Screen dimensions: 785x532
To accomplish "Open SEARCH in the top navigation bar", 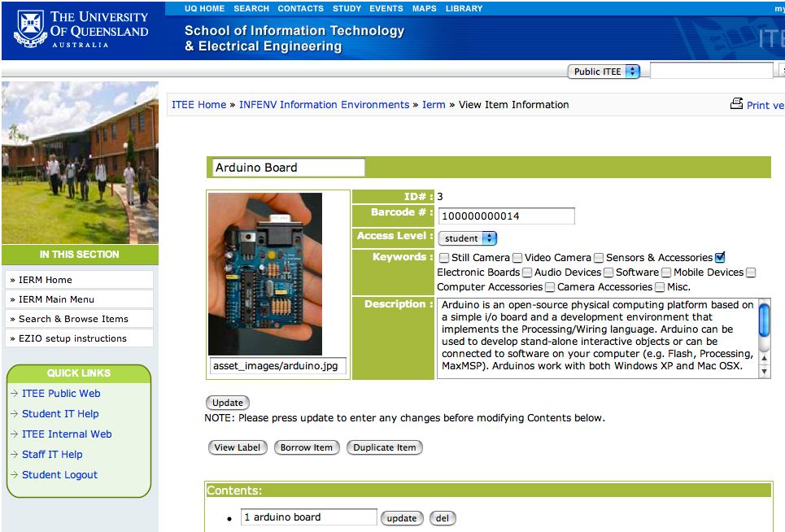I will [251, 8].
